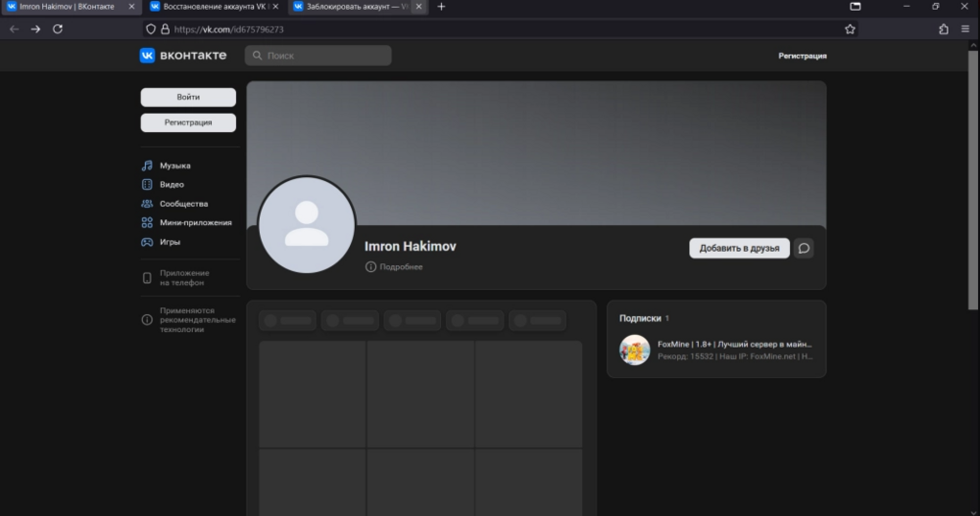
Task: Click the padlock site security icon
Action: pos(165,29)
